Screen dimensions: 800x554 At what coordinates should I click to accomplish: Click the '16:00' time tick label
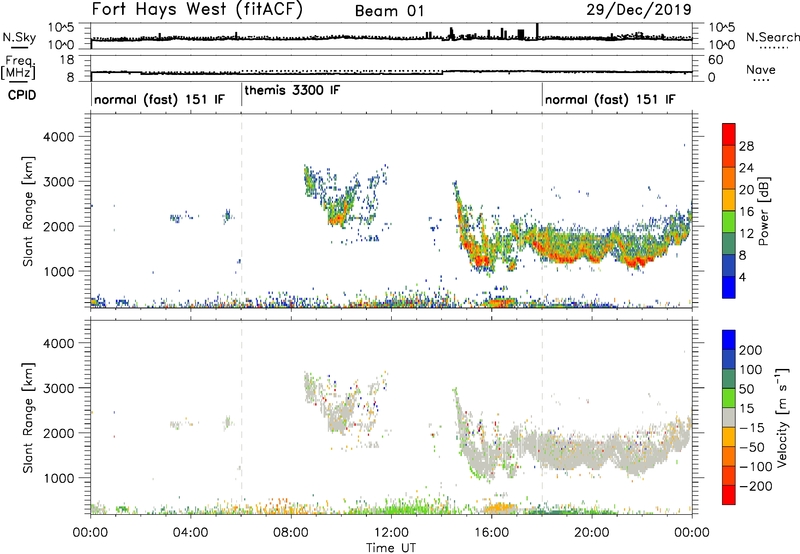[x=491, y=533]
